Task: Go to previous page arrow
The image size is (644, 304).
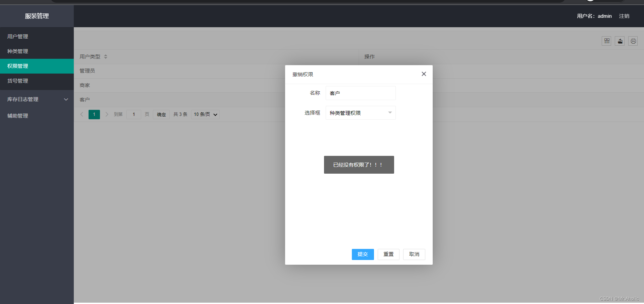Action: pyautogui.click(x=82, y=114)
